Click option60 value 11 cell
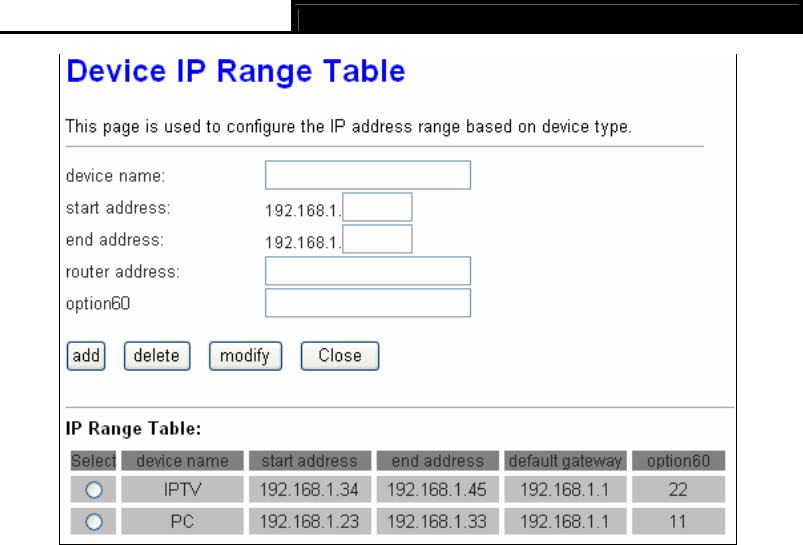The image size is (803, 545). (x=679, y=521)
